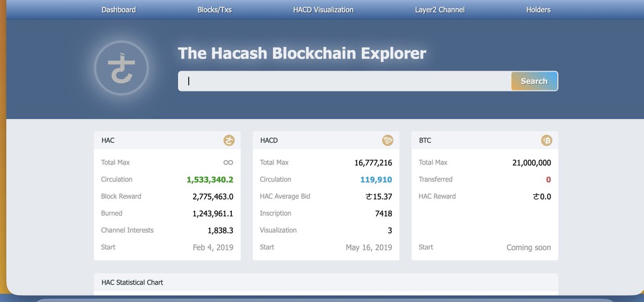
Task: Click the HAC circulation value 1,533,340.2
Action: [210, 179]
